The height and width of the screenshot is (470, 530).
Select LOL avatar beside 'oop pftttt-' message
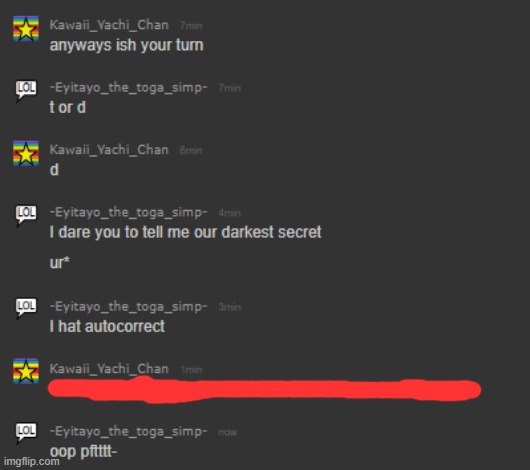pyautogui.click(x=26, y=433)
